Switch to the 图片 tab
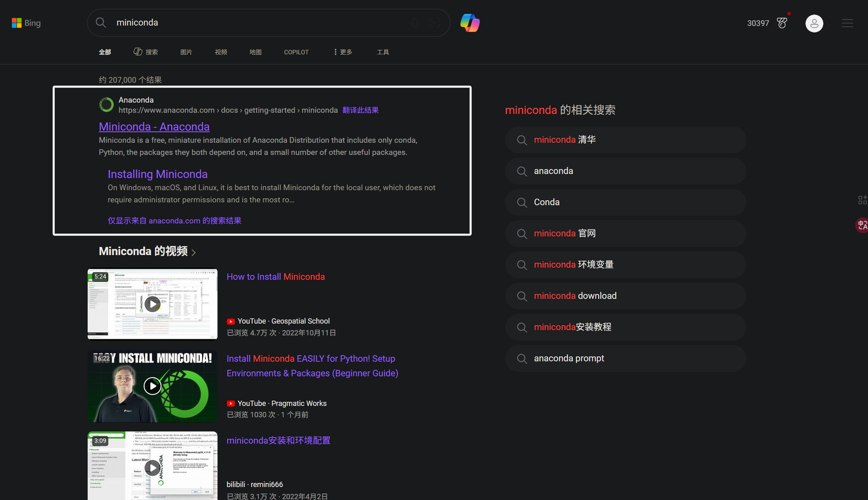 186,52
